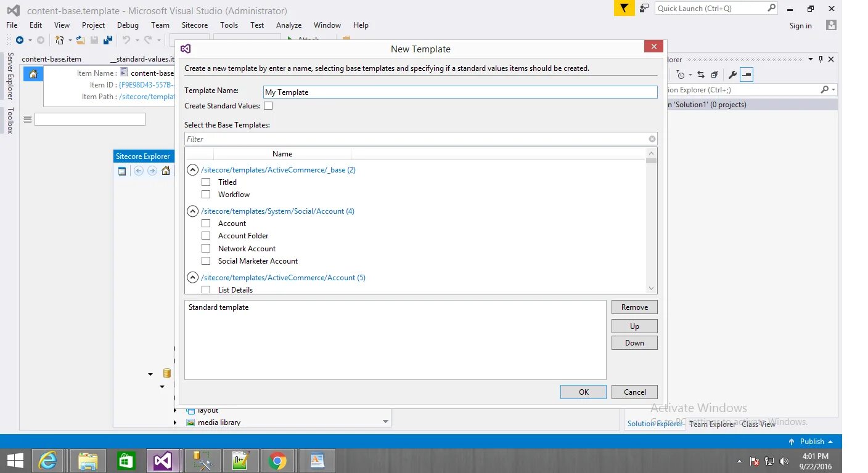This screenshot has height=473, width=868.
Task: Click the notifications flag icon
Action: pyautogui.click(x=624, y=8)
